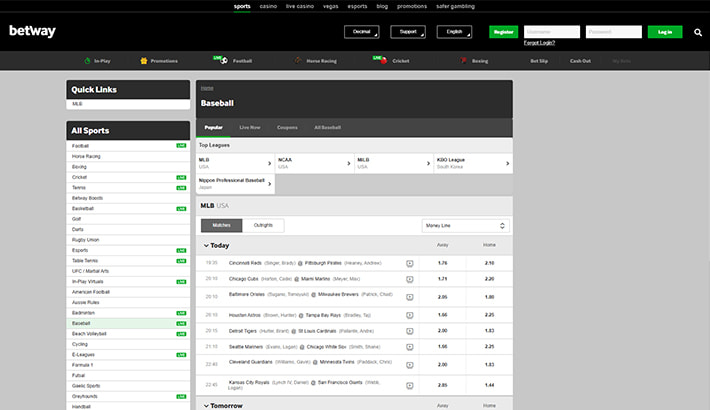Open the KBO League top league arrow
Viewport: 710px width, 410px height.
(507, 163)
